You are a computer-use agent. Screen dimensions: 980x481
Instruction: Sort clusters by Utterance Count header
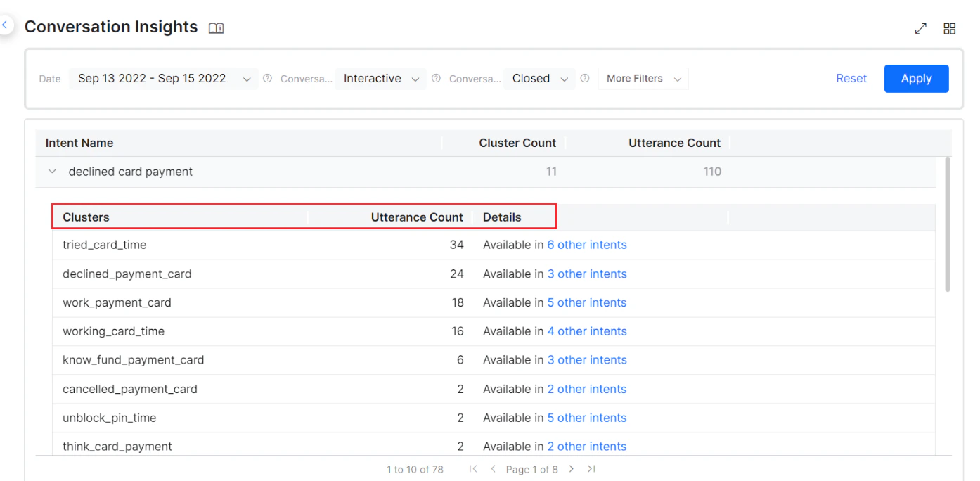[417, 217]
